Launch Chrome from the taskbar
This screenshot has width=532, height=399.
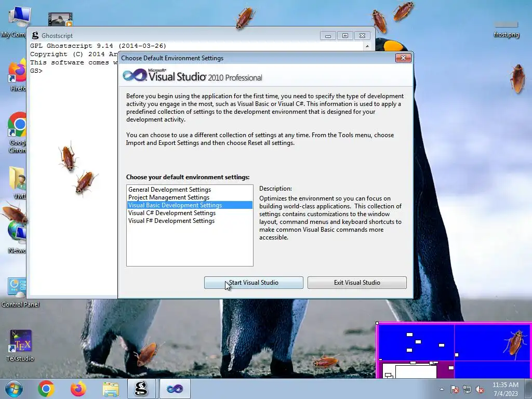[46, 389]
